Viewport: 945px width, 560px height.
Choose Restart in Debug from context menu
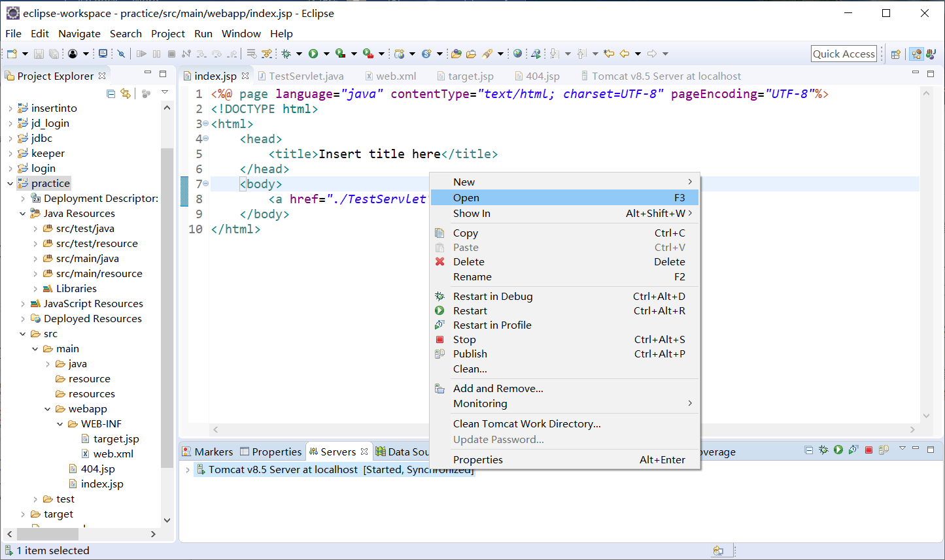pos(565,297)
